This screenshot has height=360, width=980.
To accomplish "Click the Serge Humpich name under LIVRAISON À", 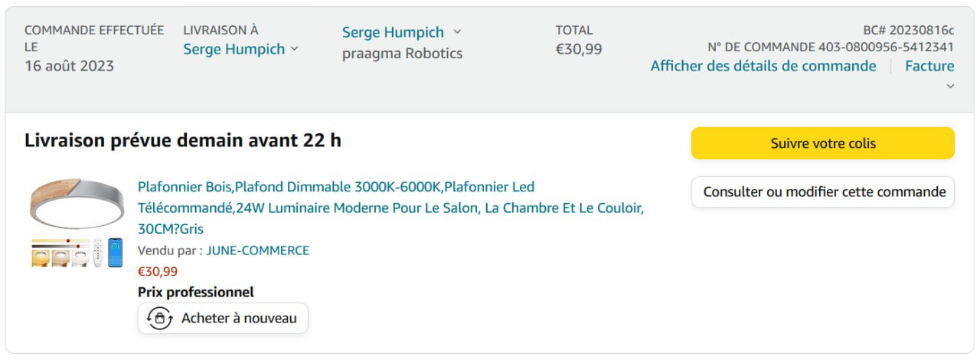I will pyautogui.click(x=234, y=49).
